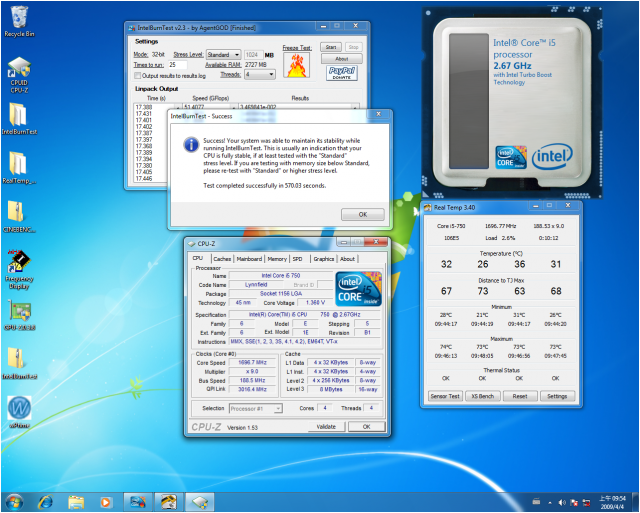Switch to the Caches tab in CPU-Z
The height and width of the screenshot is (513, 640).
pos(222,259)
